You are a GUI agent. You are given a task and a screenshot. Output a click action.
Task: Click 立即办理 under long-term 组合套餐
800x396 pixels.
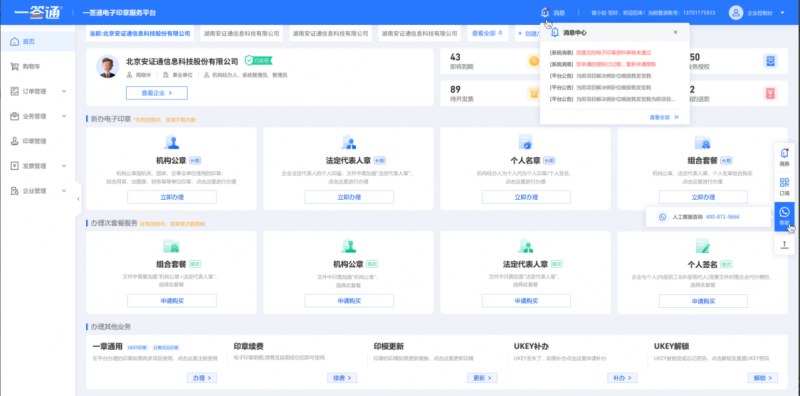[703, 197]
